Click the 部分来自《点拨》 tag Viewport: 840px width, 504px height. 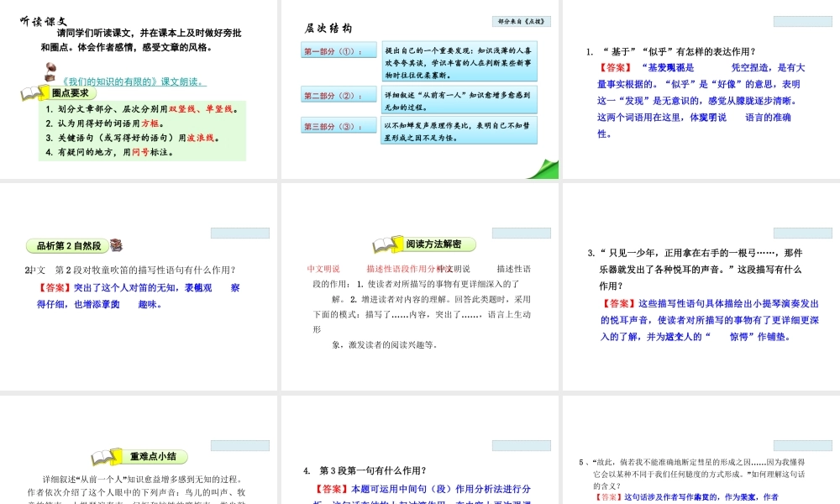point(522,22)
